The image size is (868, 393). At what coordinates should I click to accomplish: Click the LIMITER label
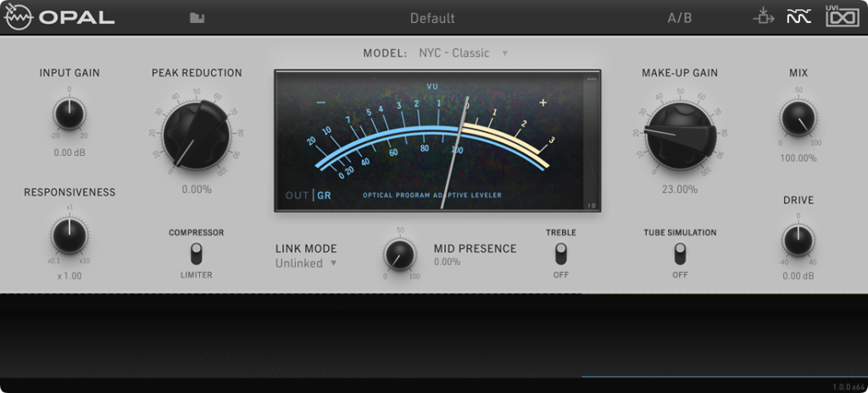196,274
